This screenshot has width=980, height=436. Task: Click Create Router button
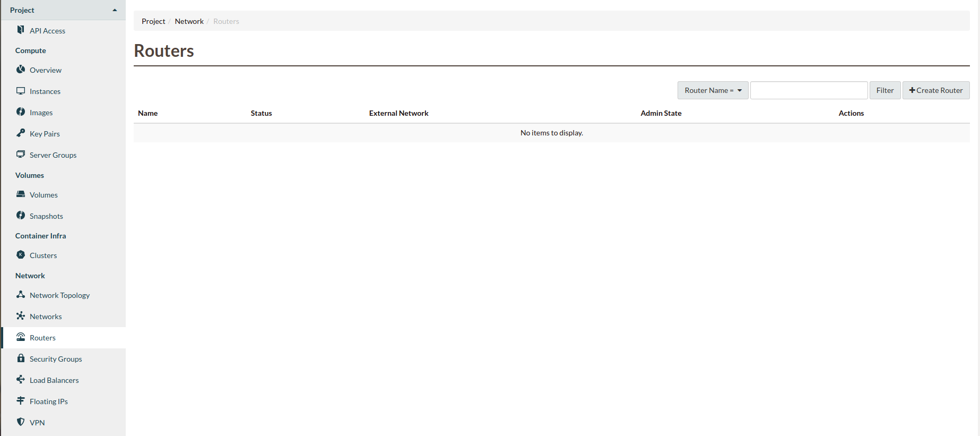point(936,90)
